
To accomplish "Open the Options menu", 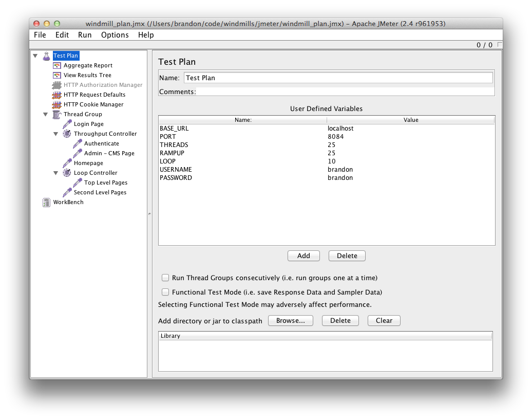I will click(x=115, y=35).
